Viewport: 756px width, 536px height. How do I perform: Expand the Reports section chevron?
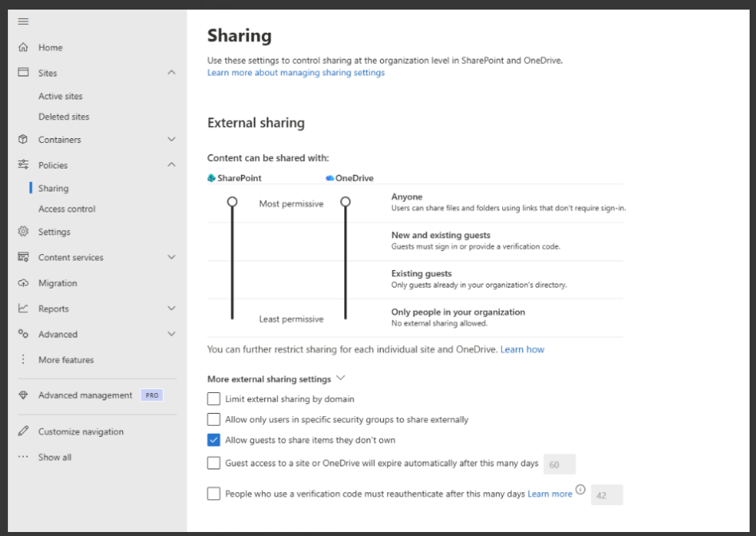[171, 308]
